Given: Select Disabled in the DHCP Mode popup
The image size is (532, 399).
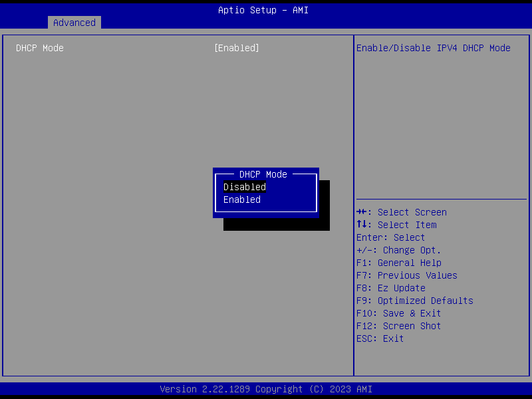Looking at the screenshot, I should [x=245, y=187].
